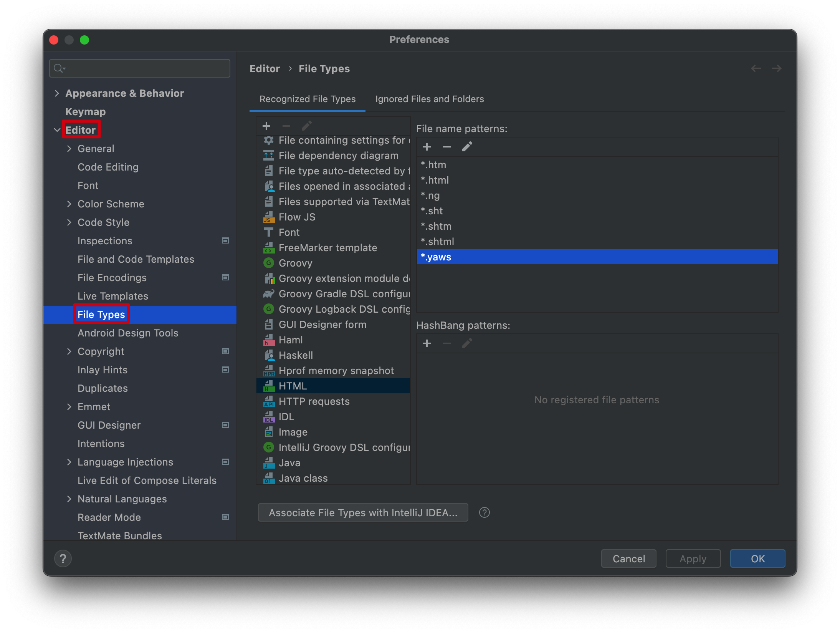
Task: Expand the Color Scheme node
Action: pyautogui.click(x=69, y=204)
